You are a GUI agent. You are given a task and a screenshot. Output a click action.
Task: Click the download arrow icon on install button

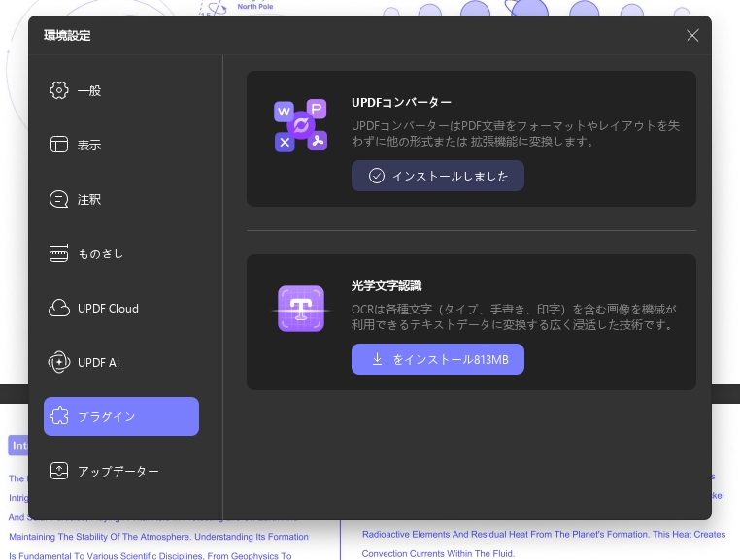tap(377, 359)
